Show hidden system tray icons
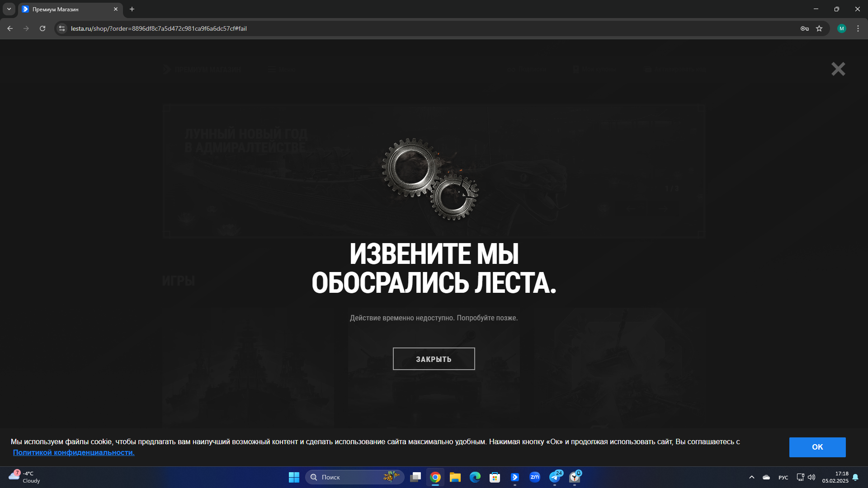The image size is (868, 488). pos(752,477)
